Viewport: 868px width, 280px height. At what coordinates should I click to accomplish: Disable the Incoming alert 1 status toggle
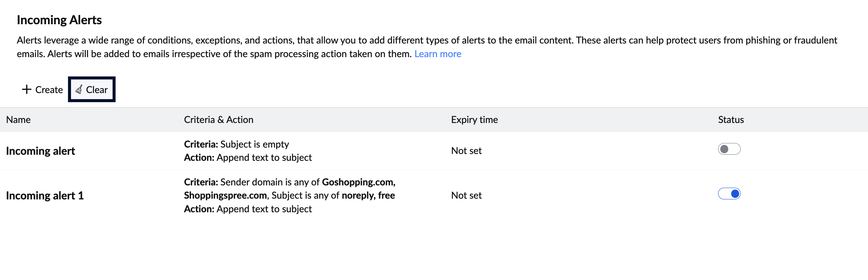pos(729,194)
